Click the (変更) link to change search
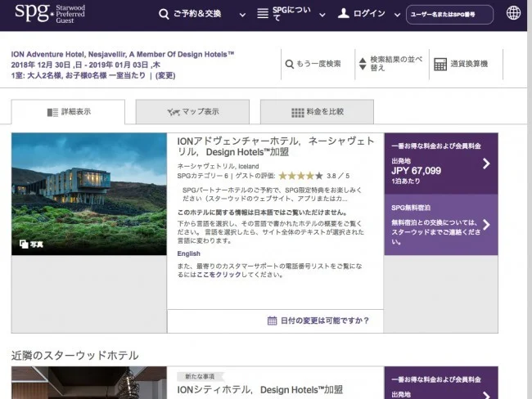Screen dimensions: 532x399 (165, 75)
